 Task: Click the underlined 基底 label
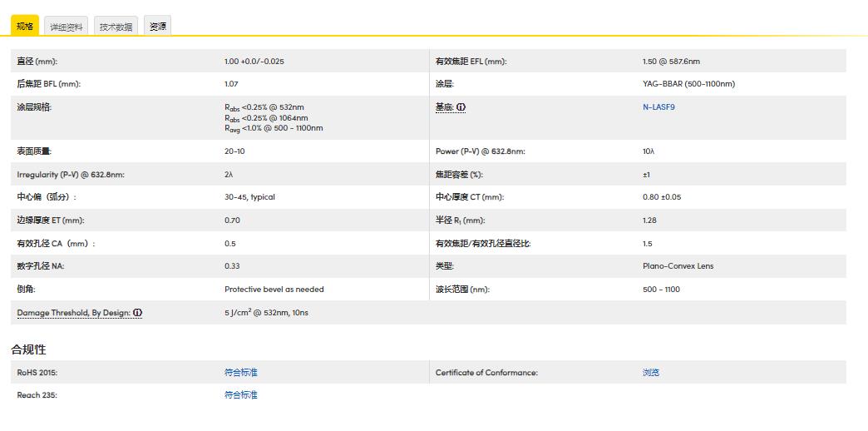tap(444, 107)
